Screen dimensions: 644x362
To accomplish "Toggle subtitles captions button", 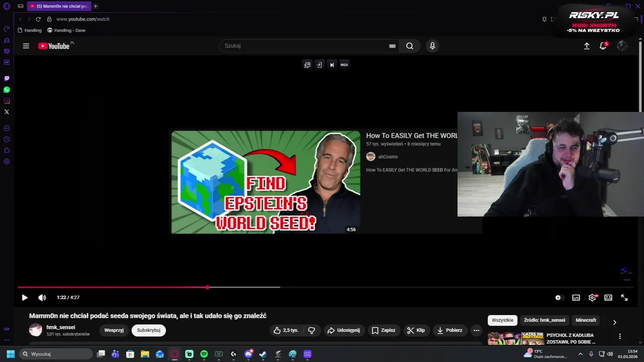I will [x=576, y=298].
